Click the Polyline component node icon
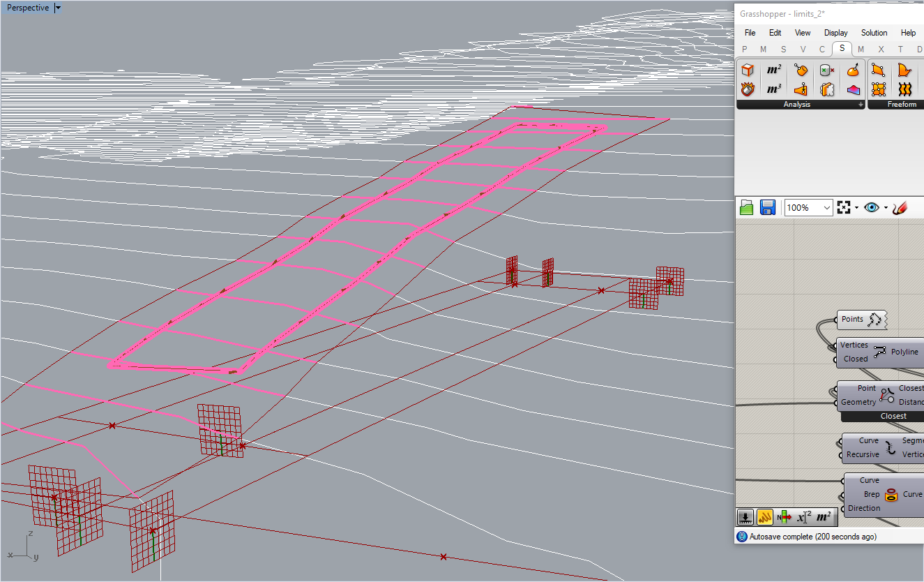924x582 pixels. tap(879, 352)
